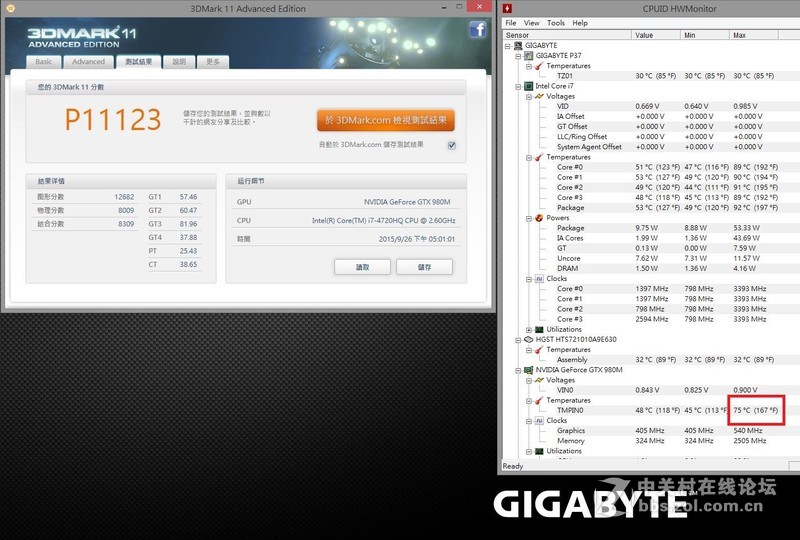800x540 pixels.
Task: Click the 12682 graphics score value
Action: [124, 197]
